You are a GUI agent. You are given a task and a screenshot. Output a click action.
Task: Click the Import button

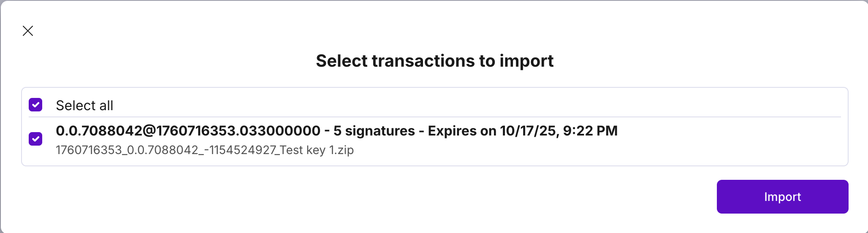[x=782, y=197]
